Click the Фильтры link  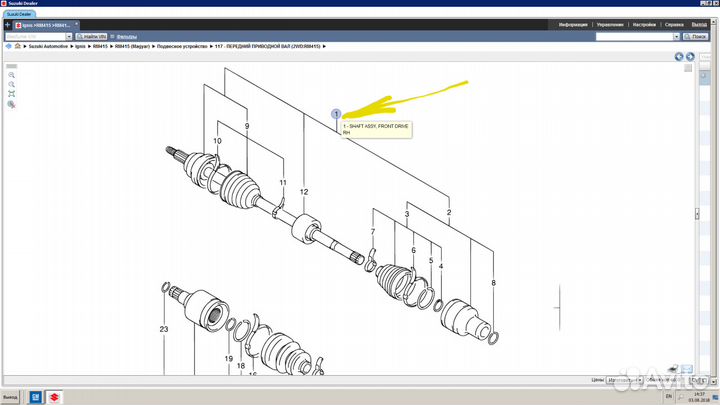tap(125, 36)
